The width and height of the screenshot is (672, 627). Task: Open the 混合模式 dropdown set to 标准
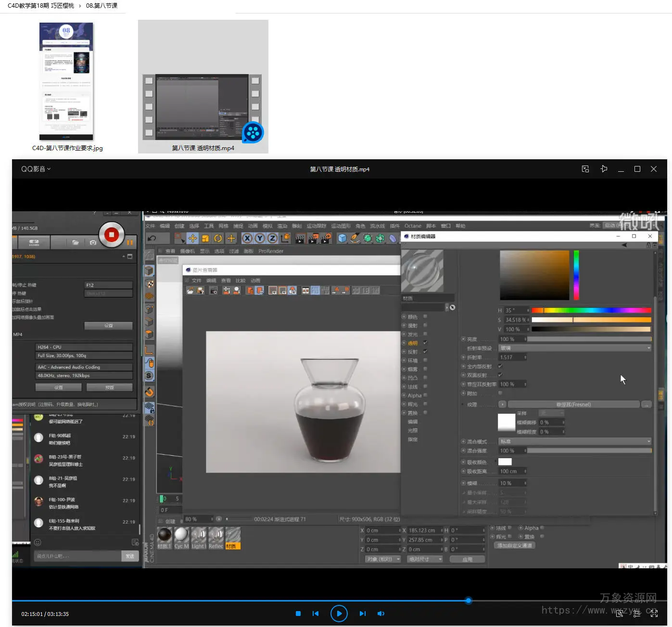(575, 441)
